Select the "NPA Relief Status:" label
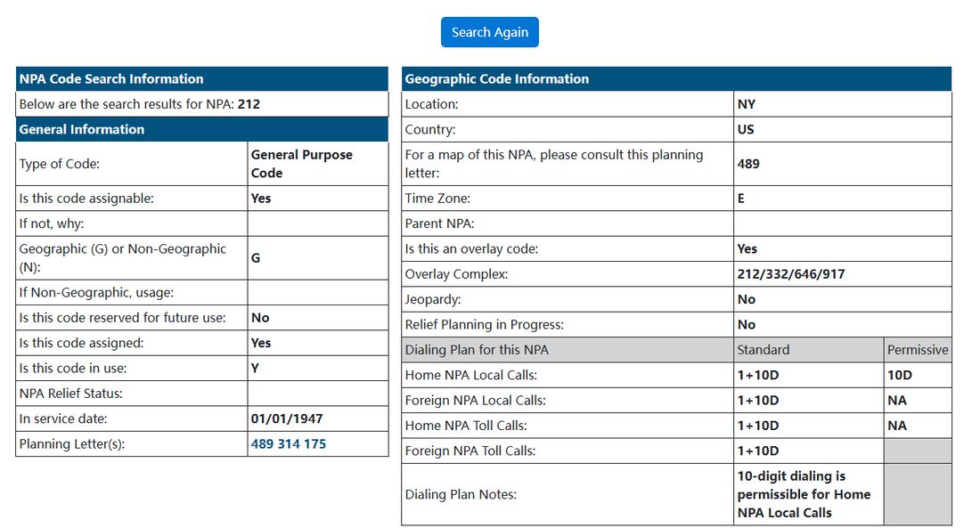The width and height of the screenshot is (980, 528). click(70, 393)
